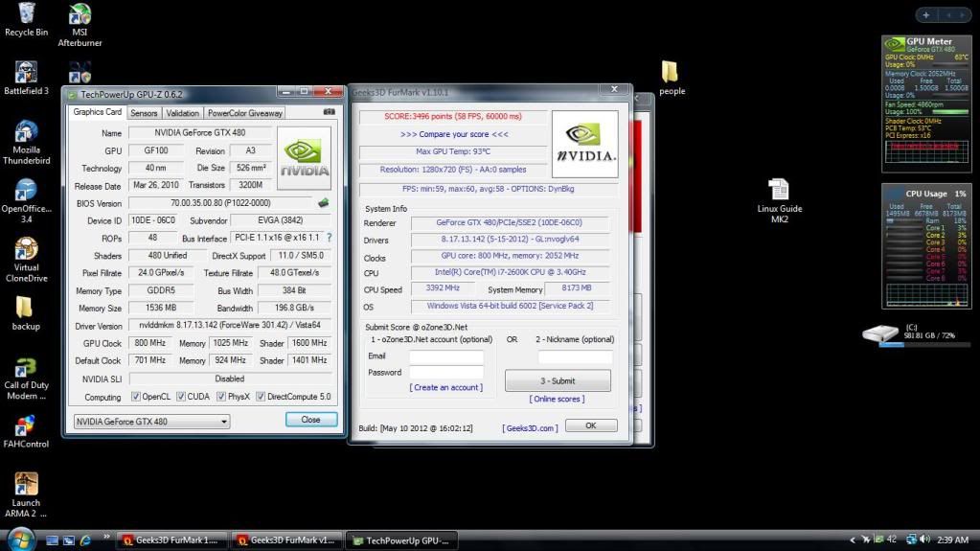Toggle the OpenCL checkbox
The height and width of the screenshot is (551, 980).
[x=135, y=397]
